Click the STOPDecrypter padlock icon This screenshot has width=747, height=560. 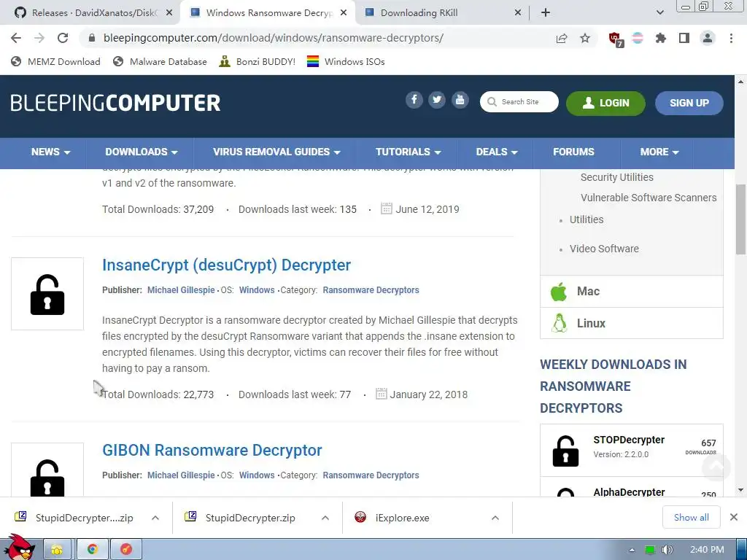(x=565, y=451)
